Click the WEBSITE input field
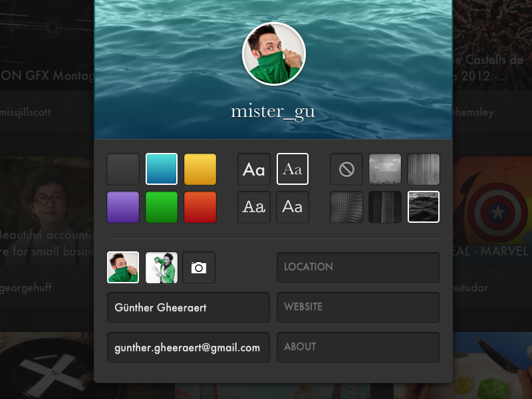The image size is (532, 399). 358,307
